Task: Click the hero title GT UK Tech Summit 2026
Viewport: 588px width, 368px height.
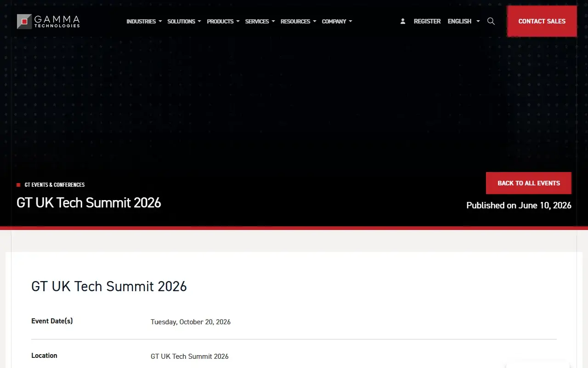Action: click(89, 203)
